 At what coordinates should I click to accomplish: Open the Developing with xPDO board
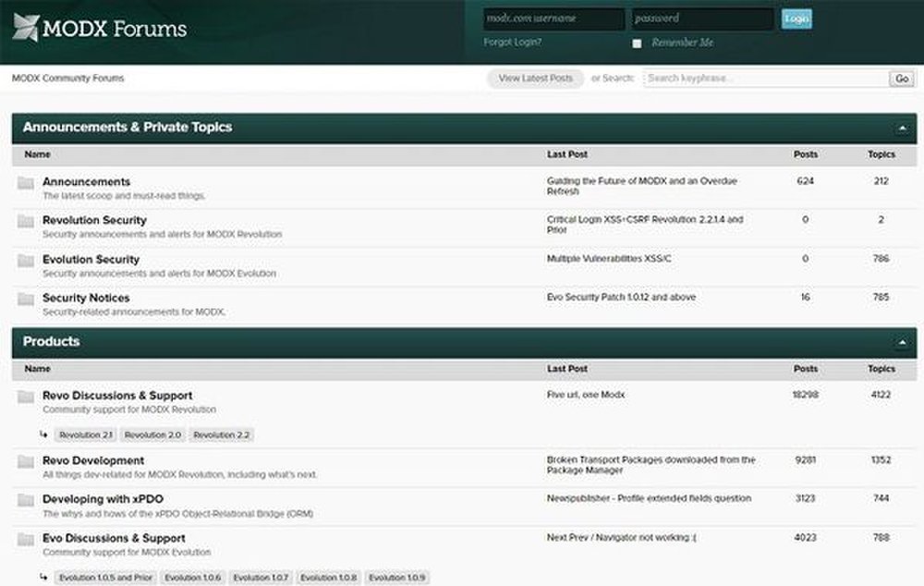(x=103, y=499)
